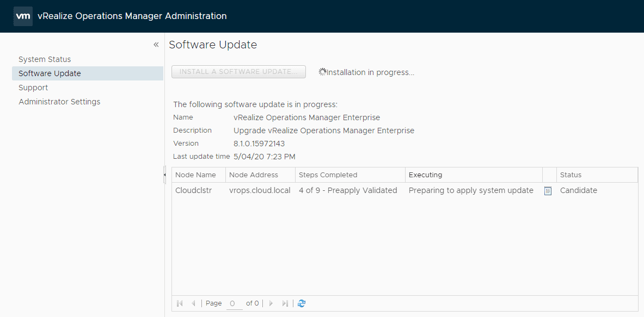Jump to first page using the pagination icon

tap(180, 303)
